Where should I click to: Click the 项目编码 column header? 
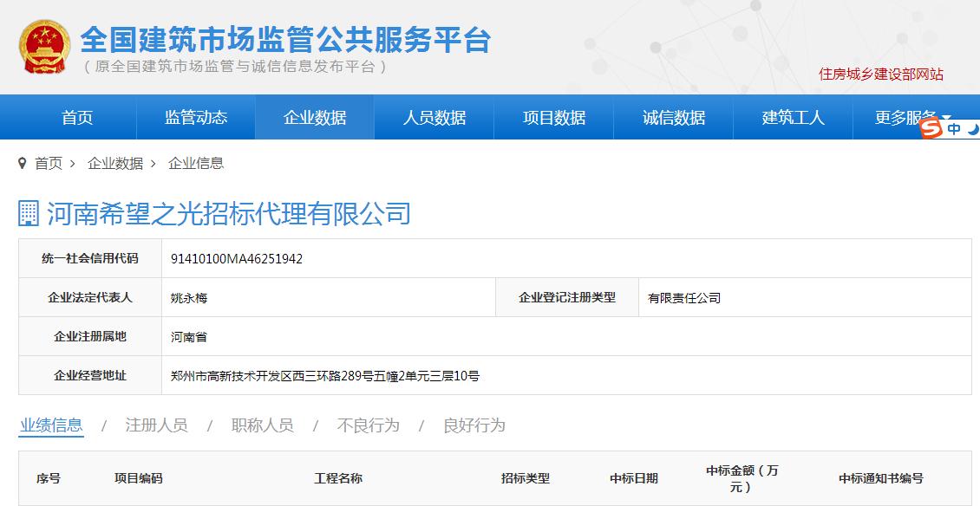pos(138,478)
